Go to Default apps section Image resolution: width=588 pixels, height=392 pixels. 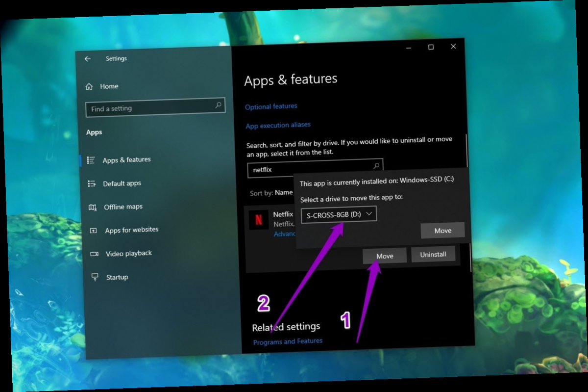pyautogui.click(x=122, y=183)
